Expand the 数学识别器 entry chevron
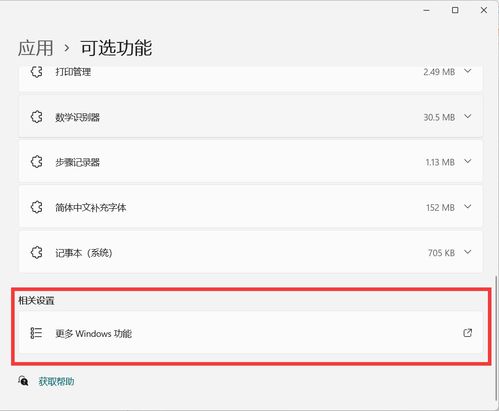Viewport: 499px width, 411px height. 468,116
